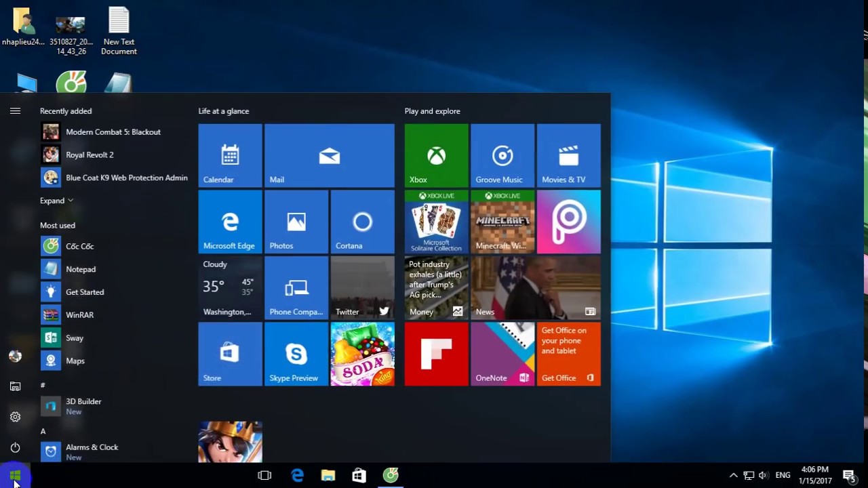Click the Windows Start button

pos(15,476)
